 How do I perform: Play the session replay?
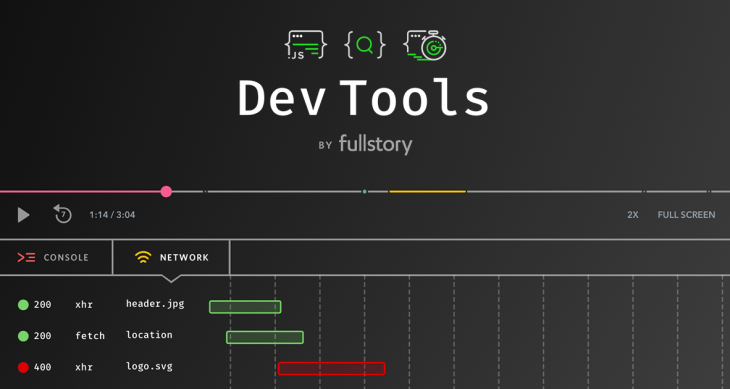coord(23,215)
